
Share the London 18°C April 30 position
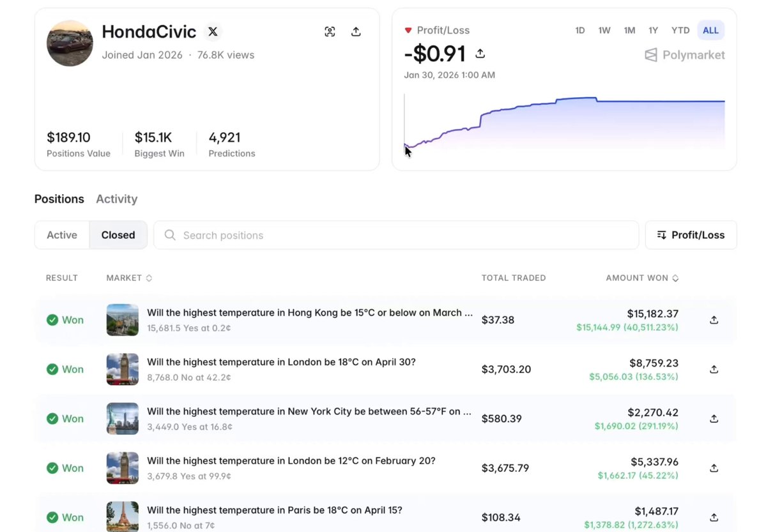714,369
